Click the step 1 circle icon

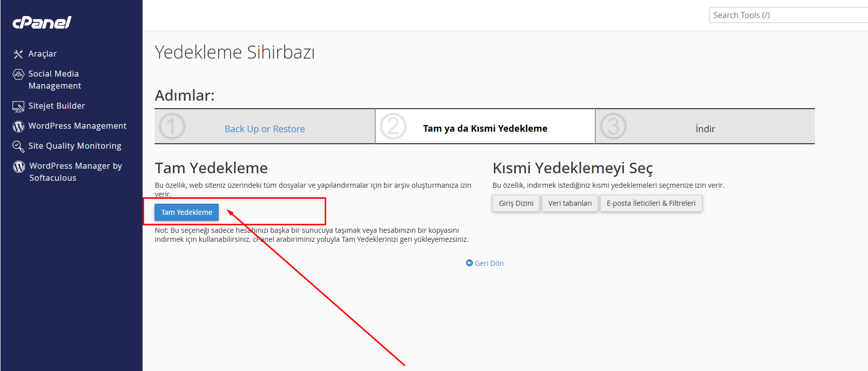coord(172,126)
